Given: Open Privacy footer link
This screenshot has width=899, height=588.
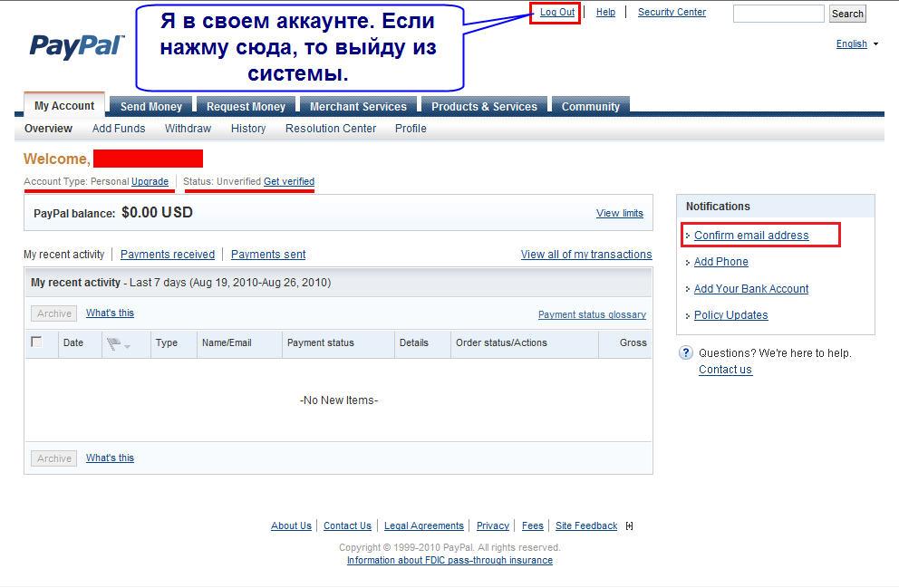Looking at the screenshot, I should 493,526.
